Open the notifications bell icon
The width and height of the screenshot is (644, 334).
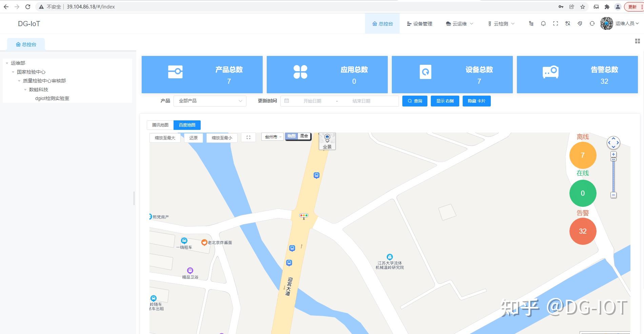[x=543, y=23]
